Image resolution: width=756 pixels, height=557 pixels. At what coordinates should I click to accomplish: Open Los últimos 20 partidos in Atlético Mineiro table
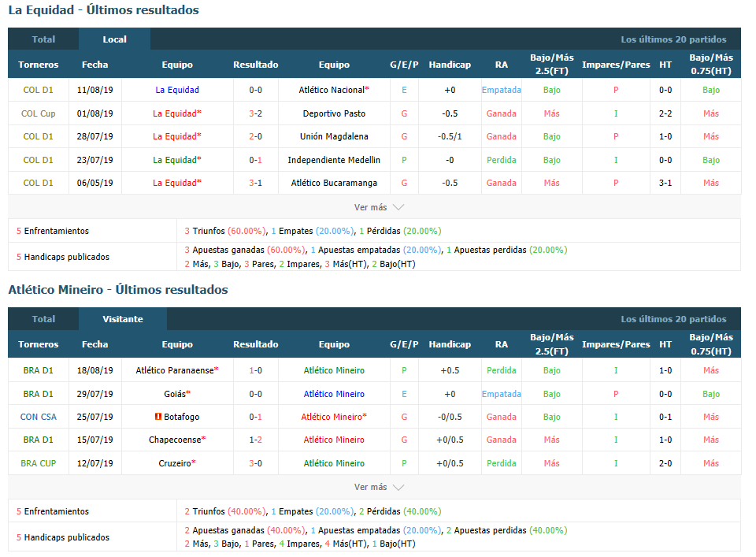tap(673, 319)
